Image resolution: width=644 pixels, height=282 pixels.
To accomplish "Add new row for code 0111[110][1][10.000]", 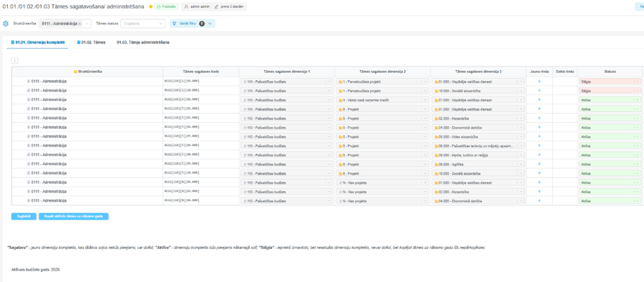I will pos(540,90).
